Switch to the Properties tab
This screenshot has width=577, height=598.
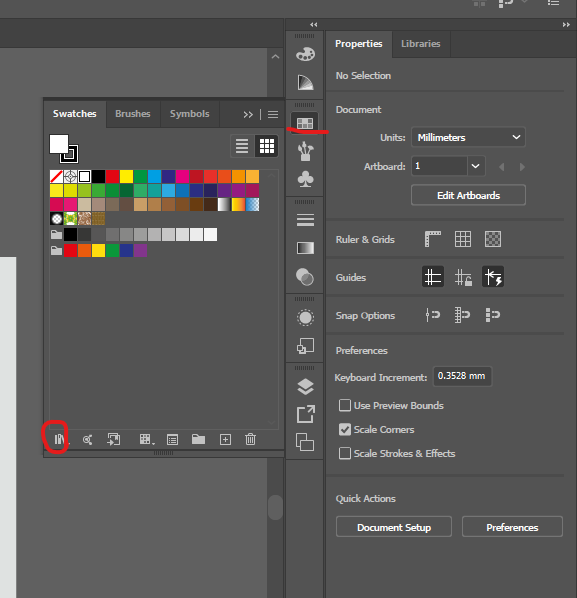[x=358, y=44]
